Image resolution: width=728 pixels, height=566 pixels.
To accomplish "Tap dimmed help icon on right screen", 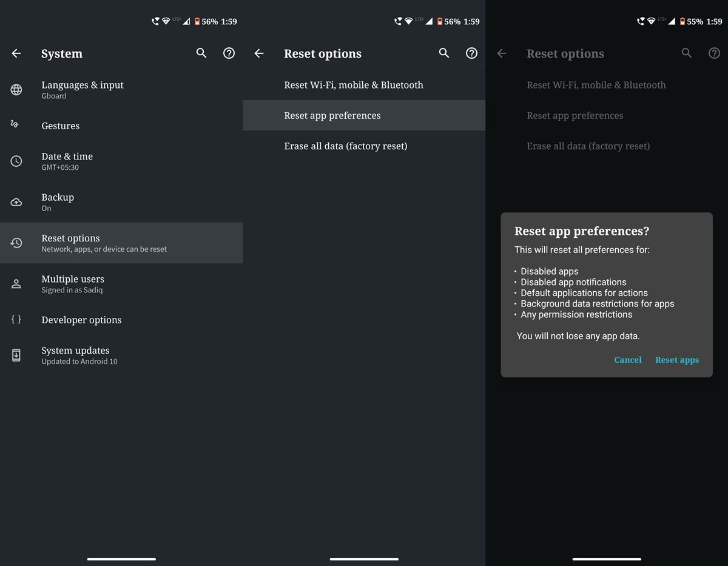I will coord(714,53).
